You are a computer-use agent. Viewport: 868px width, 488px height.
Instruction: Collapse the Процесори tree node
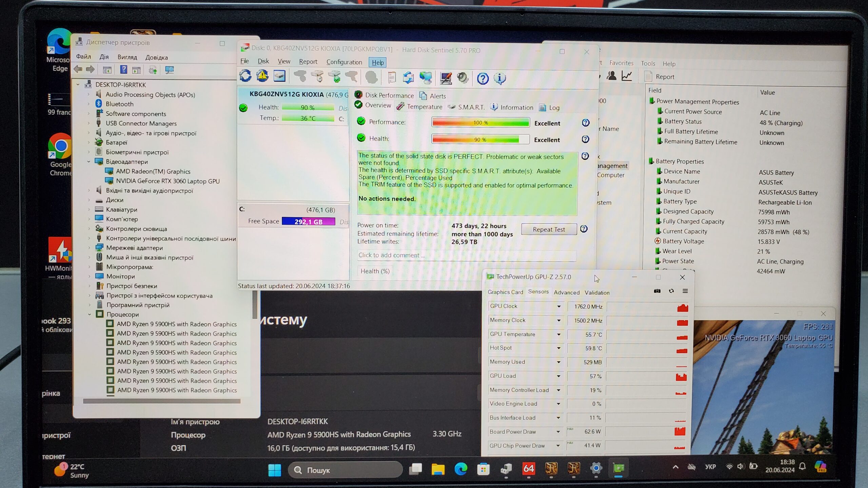click(90, 314)
